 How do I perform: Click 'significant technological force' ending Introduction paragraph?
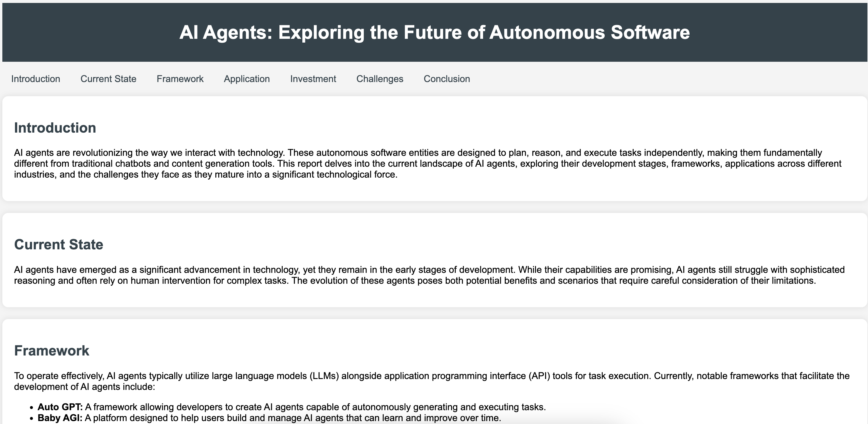[334, 175]
